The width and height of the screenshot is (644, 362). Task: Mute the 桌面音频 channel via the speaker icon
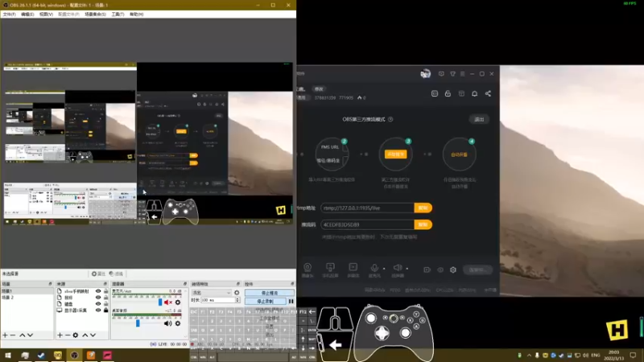(x=167, y=323)
